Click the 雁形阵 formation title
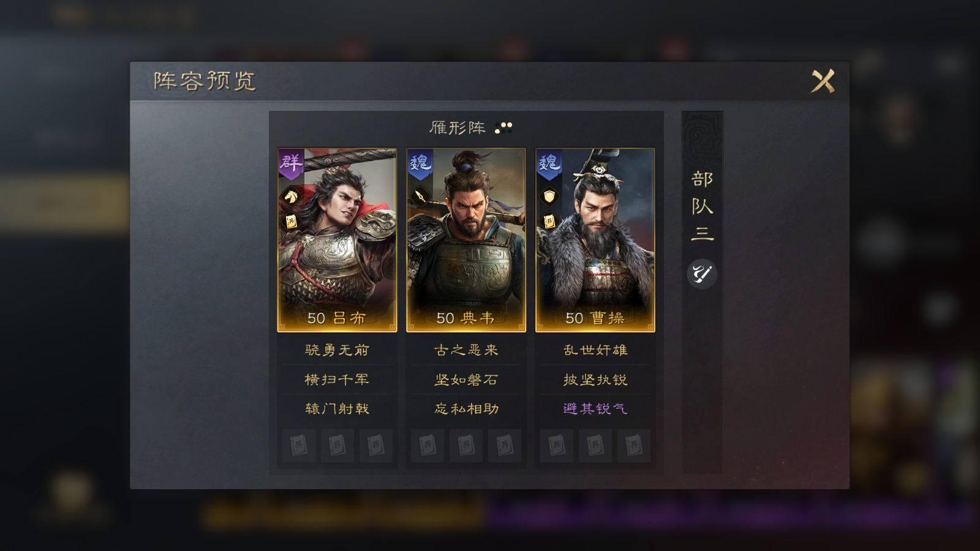The height and width of the screenshot is (551, 980). click(x=458, y=128)
